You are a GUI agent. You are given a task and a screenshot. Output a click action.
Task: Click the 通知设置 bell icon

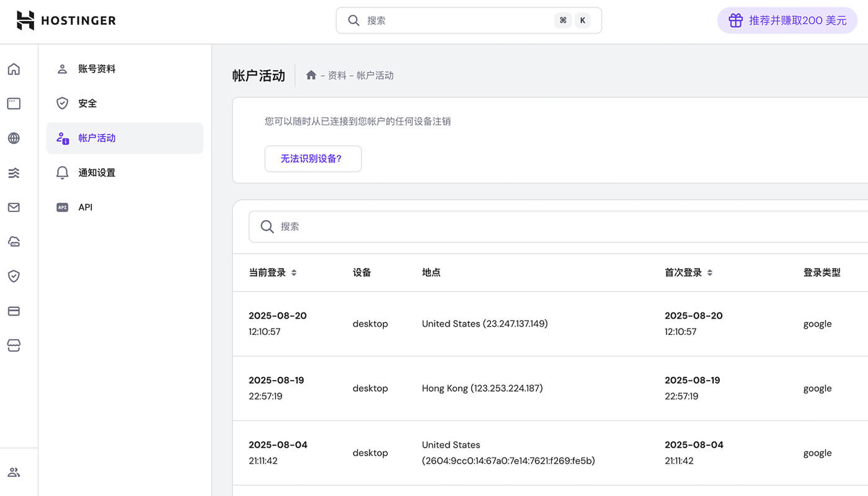point(62,173)
